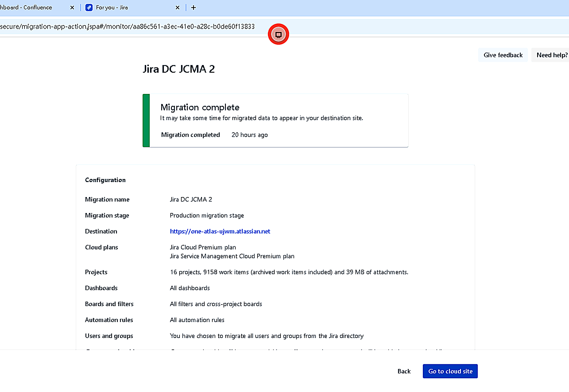
Task: Click Jira Service Management Cloud Premium plan text
Action: tap(232, 256)
